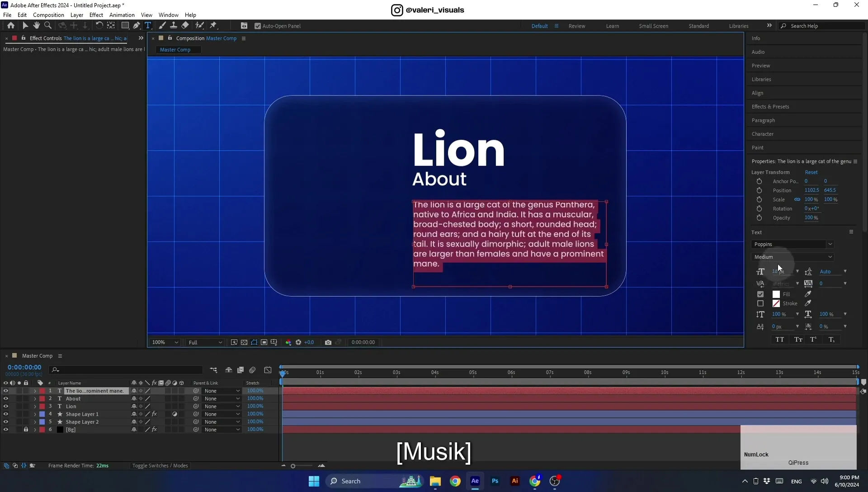Click the timeline zoom slider handle

click(293, 466)
